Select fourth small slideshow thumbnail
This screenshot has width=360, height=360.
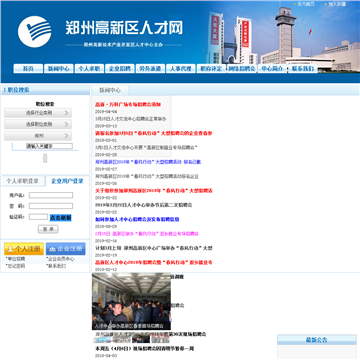pyautogui.click(x=160, y=339)
